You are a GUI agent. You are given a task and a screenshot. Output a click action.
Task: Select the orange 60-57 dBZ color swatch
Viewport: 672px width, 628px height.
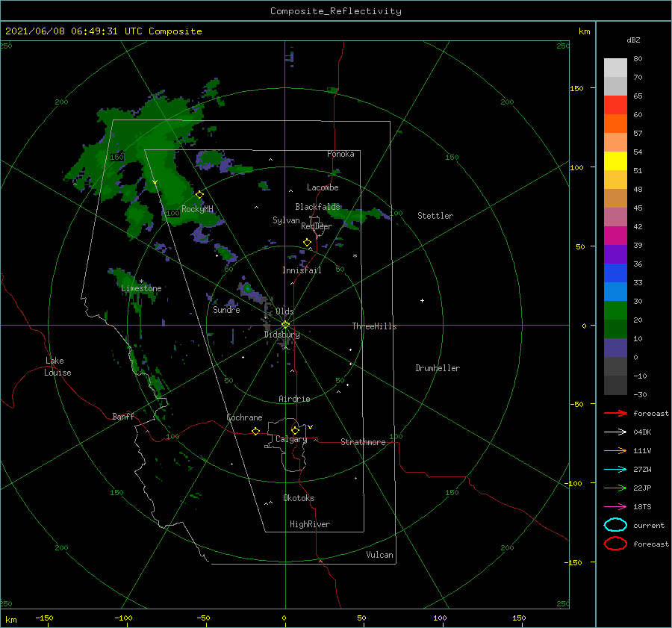pos(615,124)
